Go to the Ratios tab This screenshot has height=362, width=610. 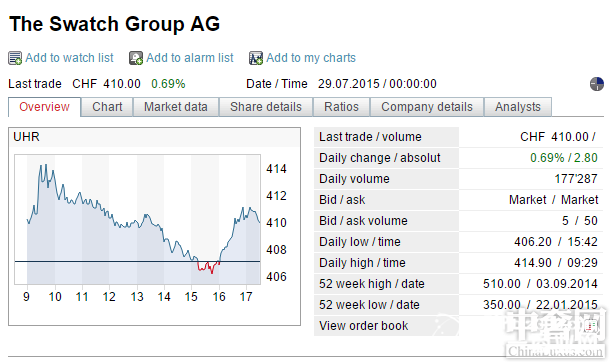[x=341, y=107]
